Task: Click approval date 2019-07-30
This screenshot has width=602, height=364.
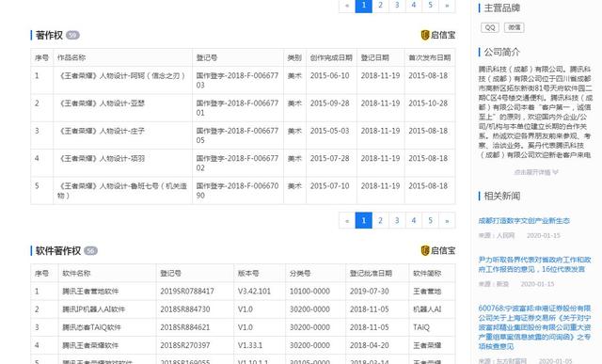Action: point(370,292)
